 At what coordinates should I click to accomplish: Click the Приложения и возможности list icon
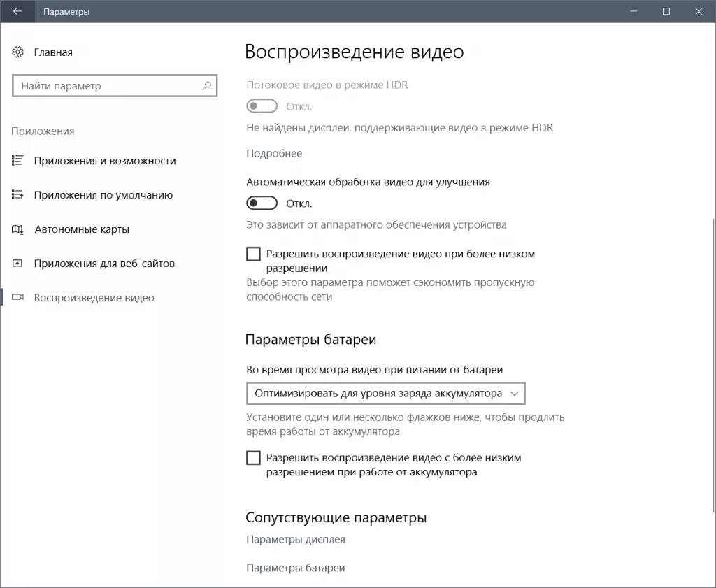point(17,160)
